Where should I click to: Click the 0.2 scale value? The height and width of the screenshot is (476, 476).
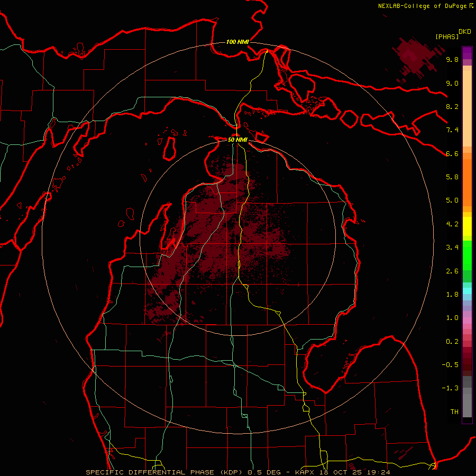pyautogui.click(x=452, y=342)
